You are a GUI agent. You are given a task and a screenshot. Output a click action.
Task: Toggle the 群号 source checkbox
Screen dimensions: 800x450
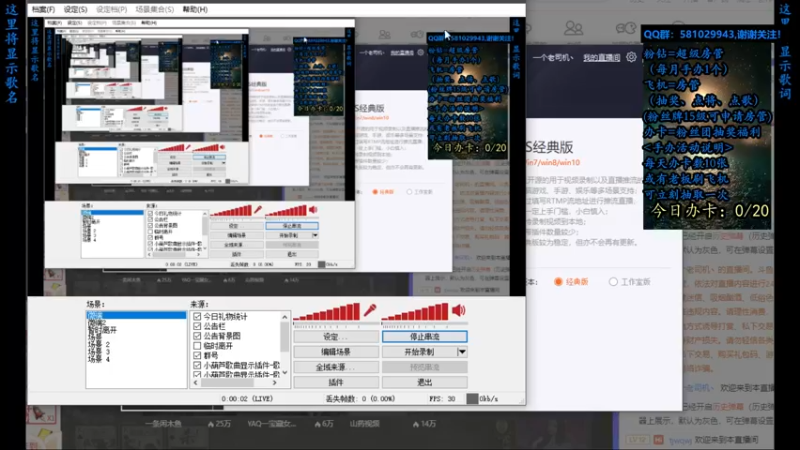tap(197, 356)
